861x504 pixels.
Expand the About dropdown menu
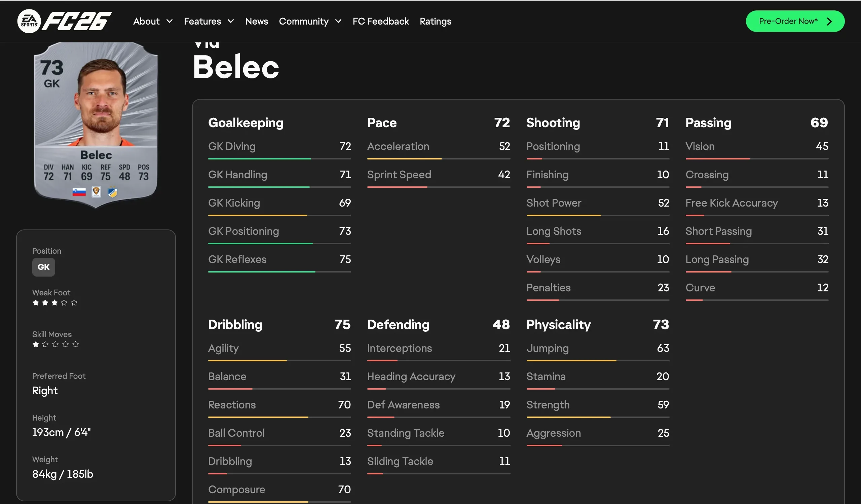(153, 21)
